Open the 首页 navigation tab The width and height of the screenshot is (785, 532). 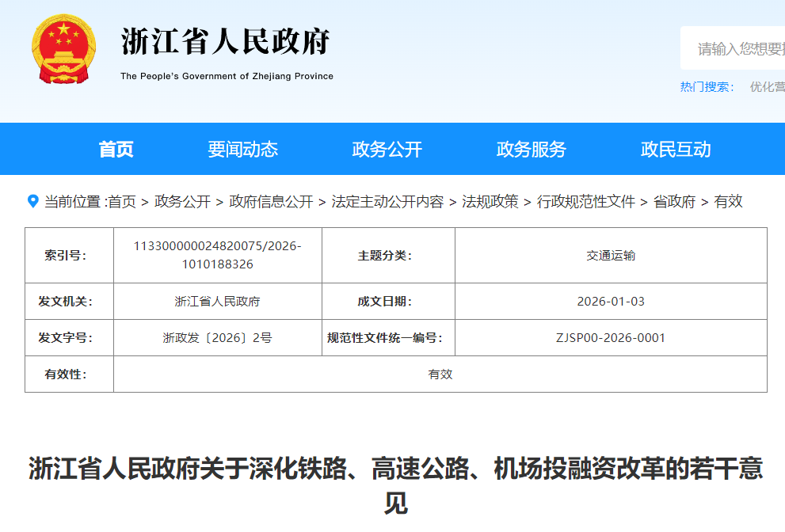(x=116, y=149)
